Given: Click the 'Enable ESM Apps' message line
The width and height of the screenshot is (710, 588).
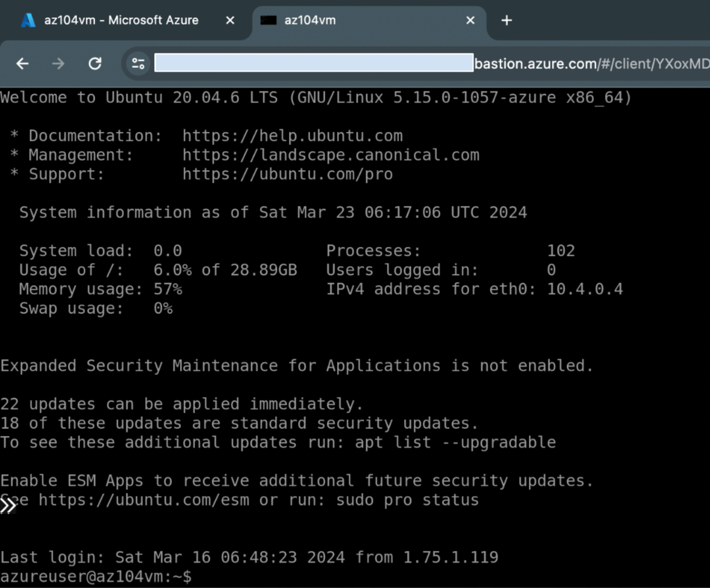Looking at the screenshot, I should (297, 481).
